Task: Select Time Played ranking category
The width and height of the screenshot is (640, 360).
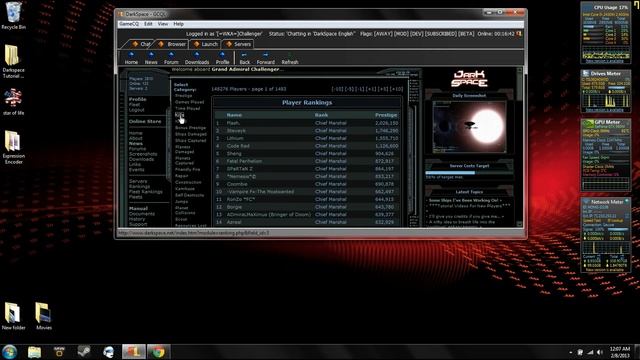Action: 187,109
